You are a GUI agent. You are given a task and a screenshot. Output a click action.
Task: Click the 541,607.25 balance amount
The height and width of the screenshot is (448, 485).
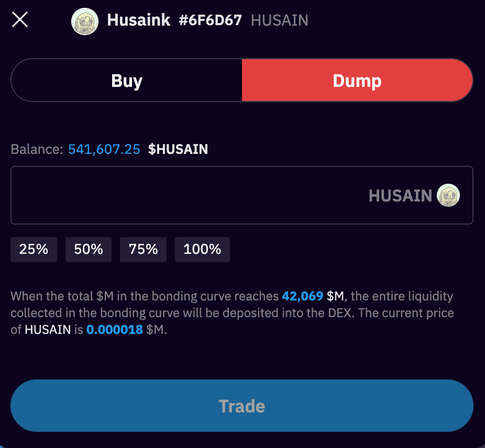click(x=104, y=149)
